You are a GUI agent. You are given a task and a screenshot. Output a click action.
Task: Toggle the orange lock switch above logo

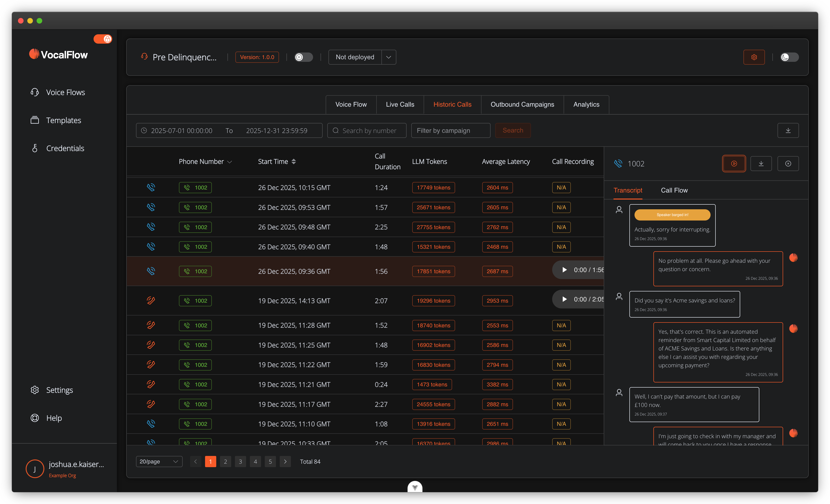coord(103,39)
